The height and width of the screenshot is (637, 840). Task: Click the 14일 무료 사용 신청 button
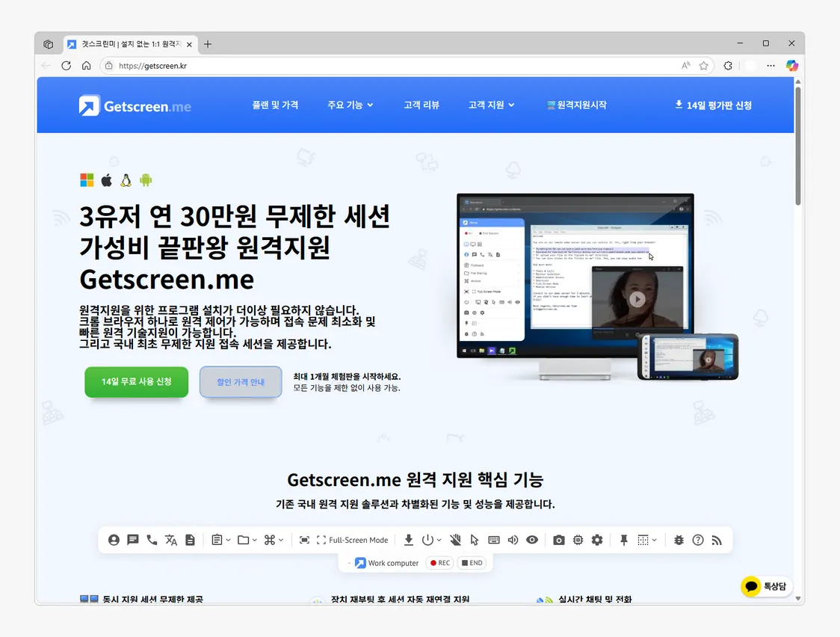(136, 382)
